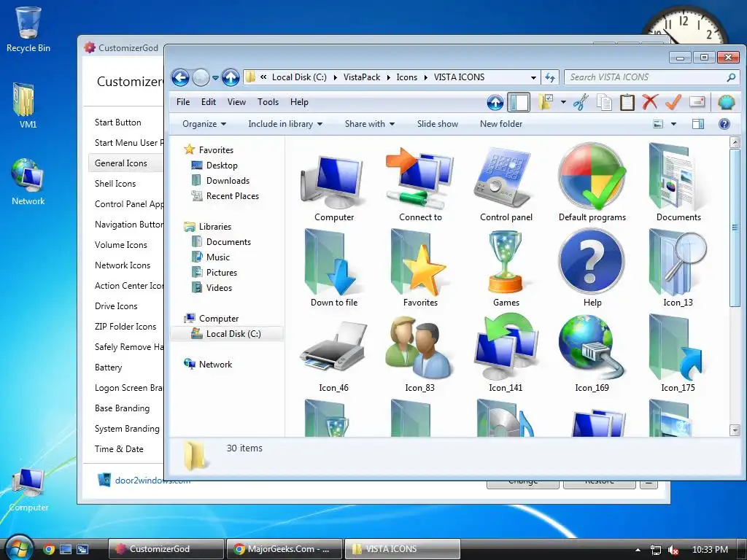
Task: Select the Help question mark file
Action: 592,268
